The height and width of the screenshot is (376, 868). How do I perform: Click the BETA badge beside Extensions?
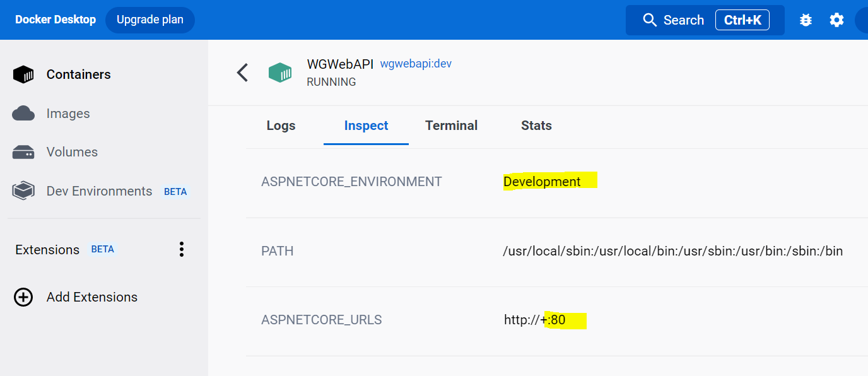point(103,249)
